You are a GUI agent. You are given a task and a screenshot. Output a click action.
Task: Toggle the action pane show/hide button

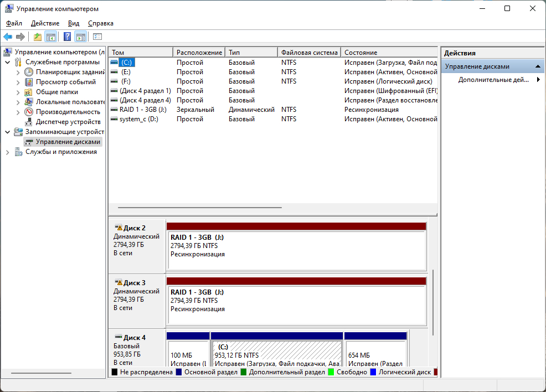coord(81,37)
